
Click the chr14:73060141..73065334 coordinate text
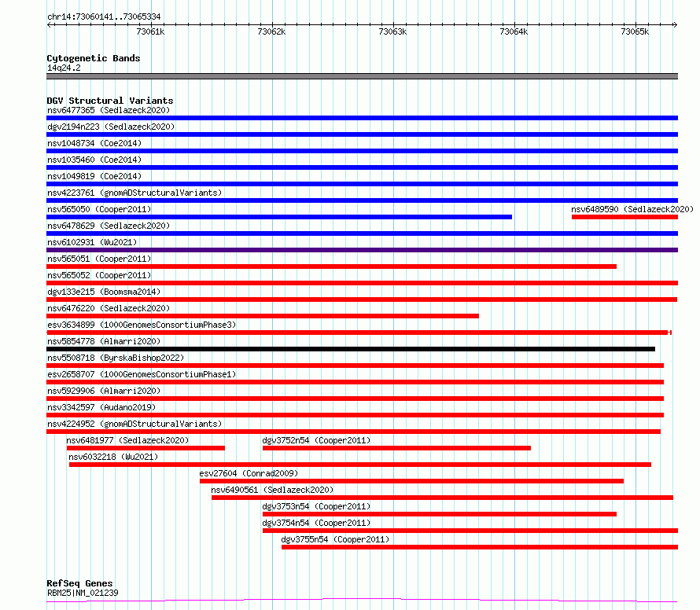point(104,17)
